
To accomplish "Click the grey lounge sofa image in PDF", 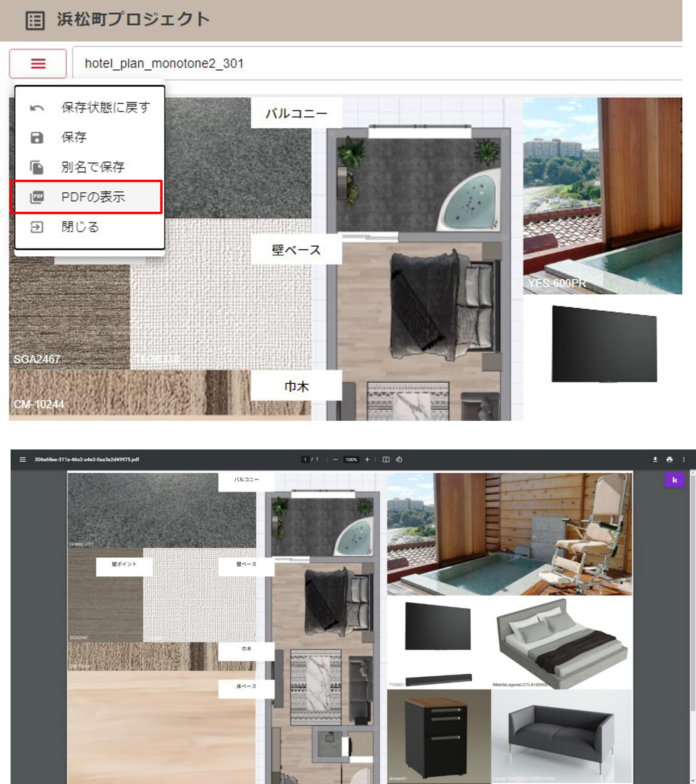I will [561, 737].
